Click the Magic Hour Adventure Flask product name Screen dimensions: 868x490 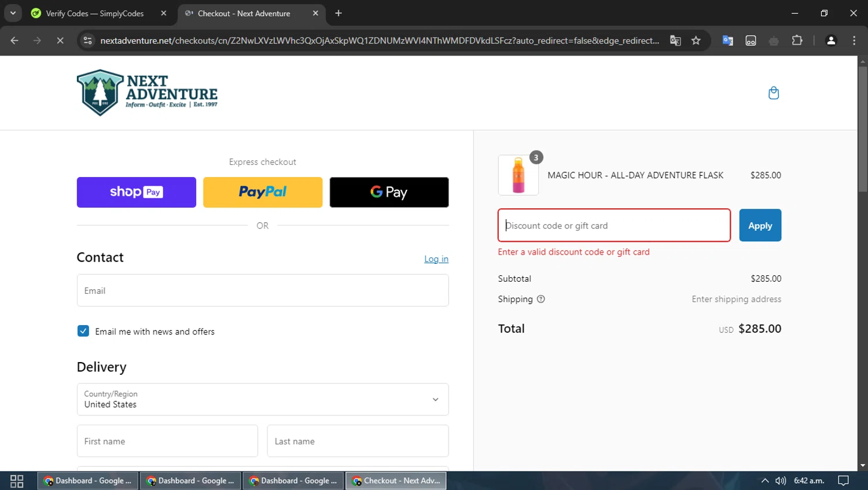(635, 175)
